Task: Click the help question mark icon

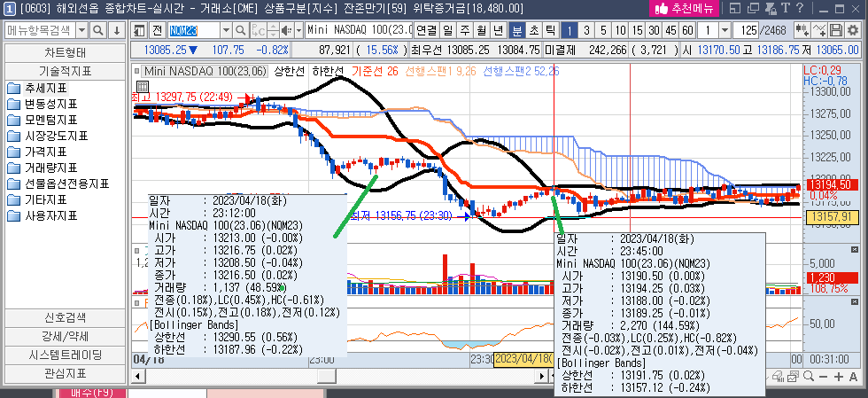Action: point(799,8)
